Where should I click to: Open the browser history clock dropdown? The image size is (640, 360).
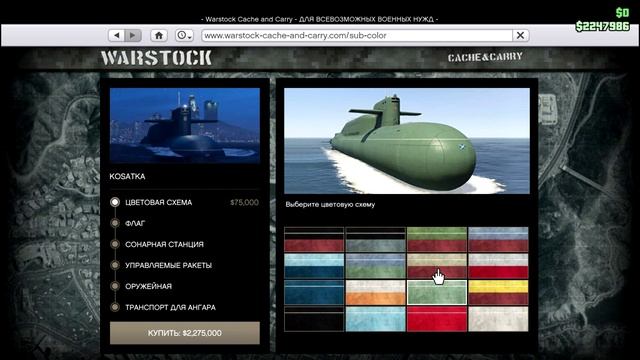(x=184, y=36)
